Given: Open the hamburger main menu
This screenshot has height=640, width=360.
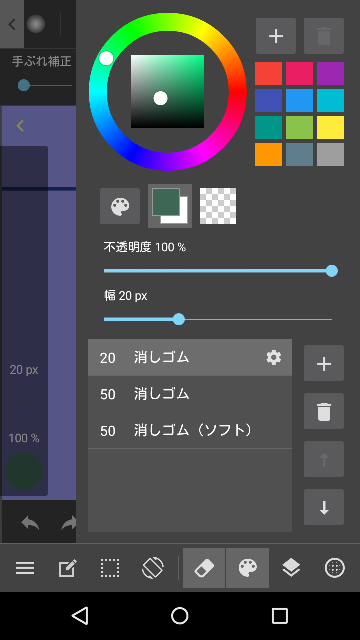Looking at the screenshot, I should (25, 568).
